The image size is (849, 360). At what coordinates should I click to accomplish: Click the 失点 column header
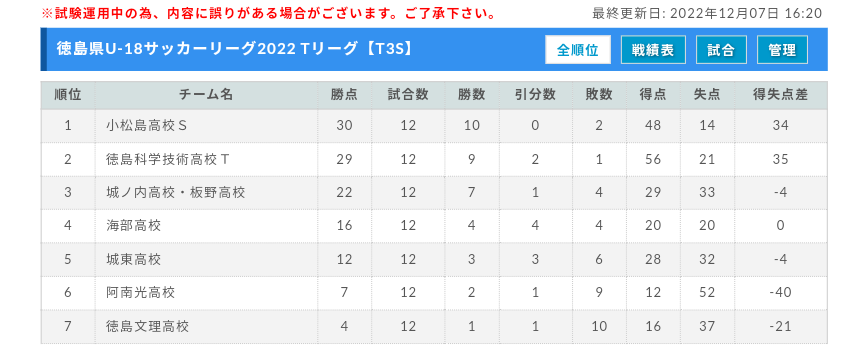[707, 95]
